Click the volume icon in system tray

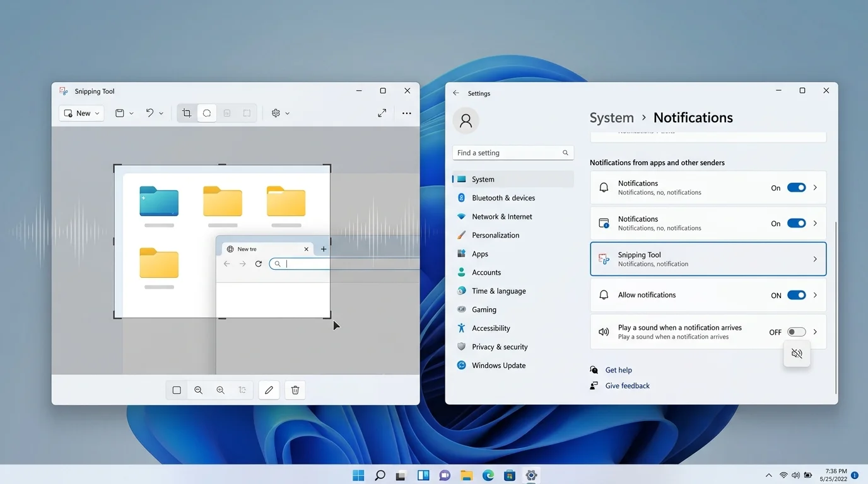[795, 475]
